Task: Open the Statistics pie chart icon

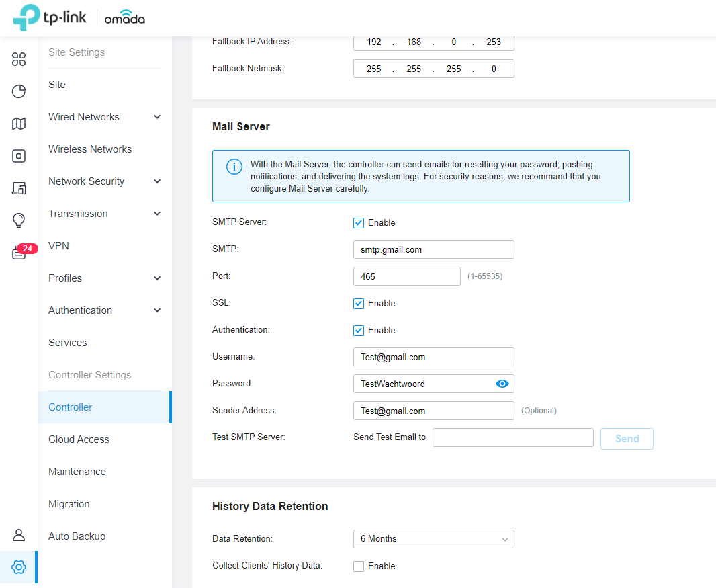Action: 19,91
